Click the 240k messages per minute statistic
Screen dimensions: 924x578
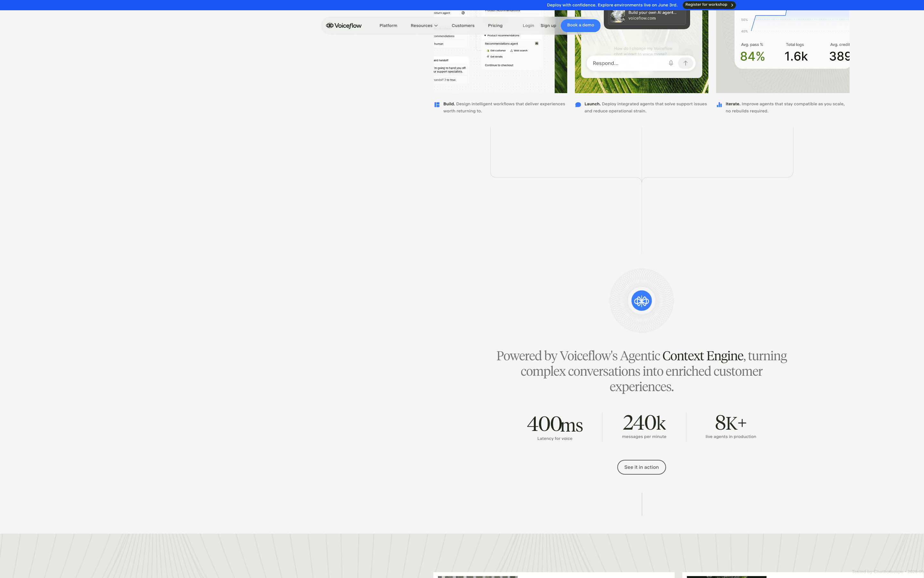(x=644, y=423)
